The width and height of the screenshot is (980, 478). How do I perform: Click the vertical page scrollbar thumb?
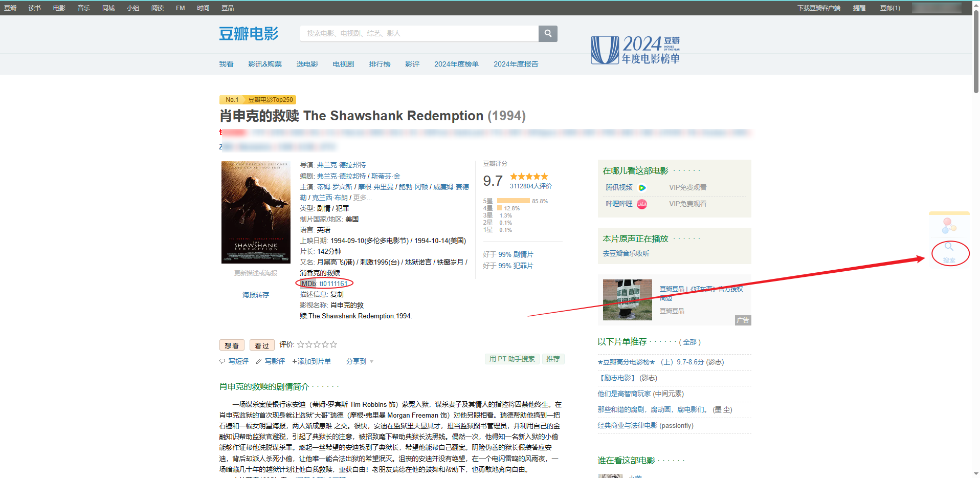point(976,51)
